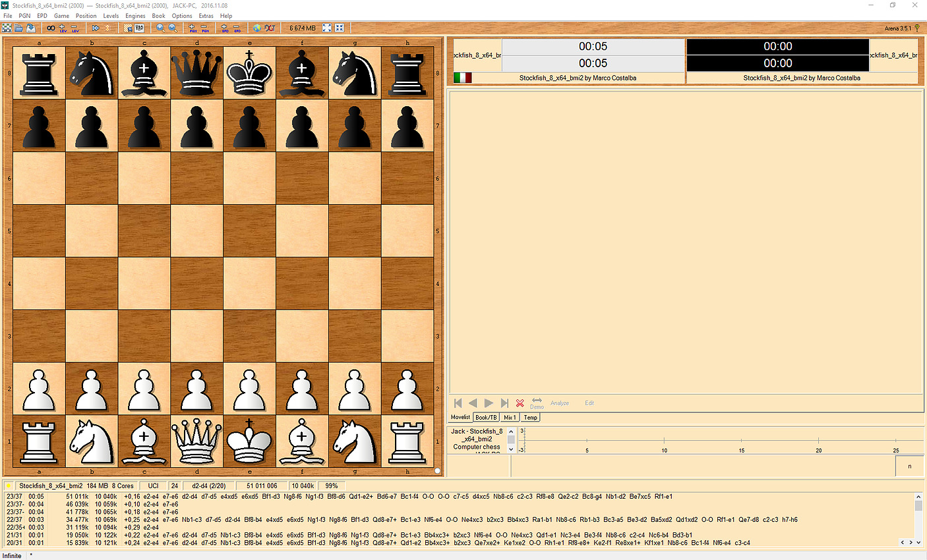Click the toolbar icon after position setup

coord(139,28)
